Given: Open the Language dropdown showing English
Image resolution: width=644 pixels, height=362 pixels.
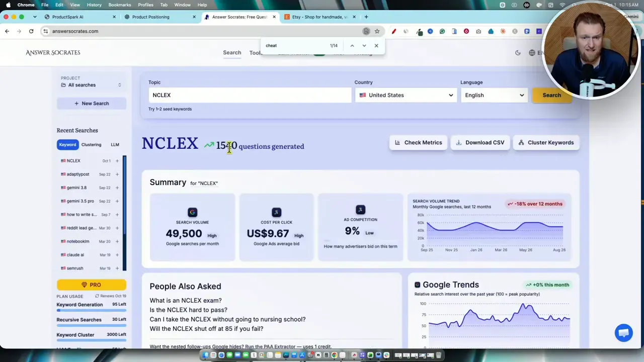Looking at the screenshot, I should (x=494, y=95).
